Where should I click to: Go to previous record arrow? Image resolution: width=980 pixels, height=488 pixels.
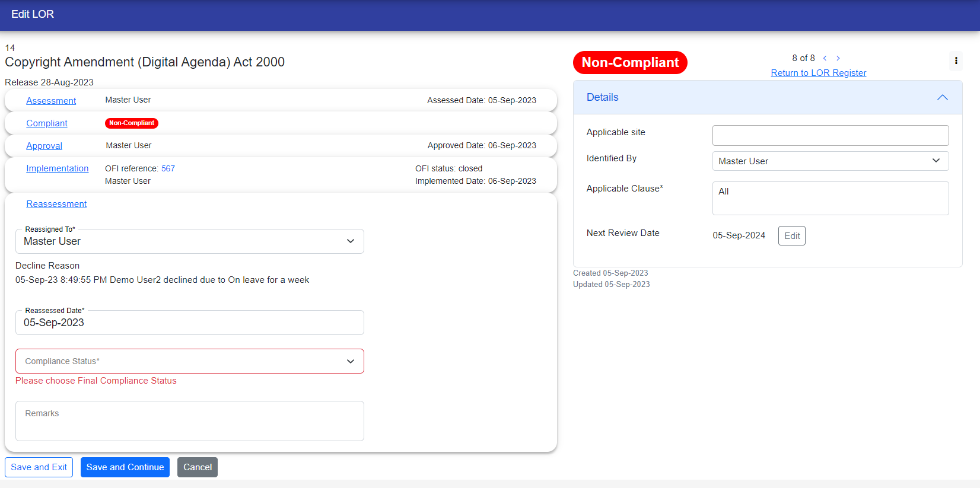[x=825, y=58]
